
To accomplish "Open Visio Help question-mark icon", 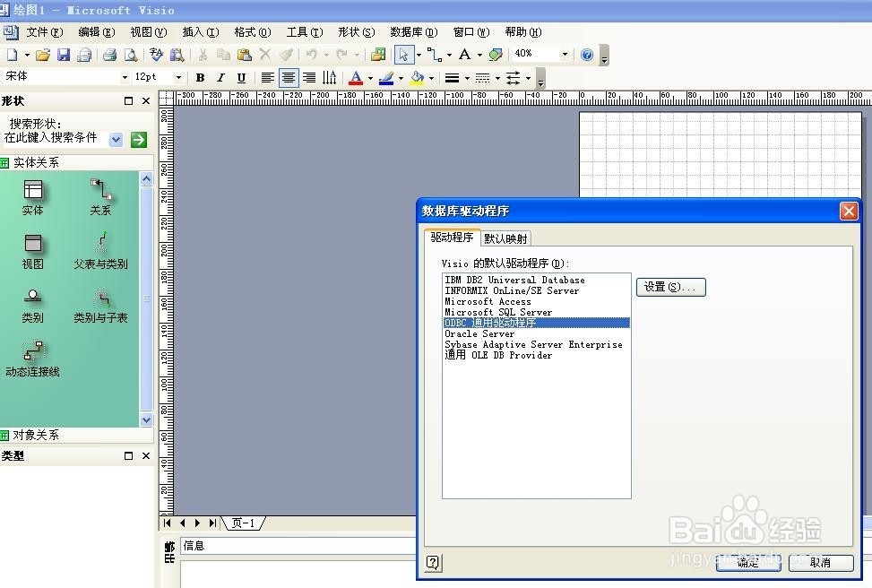I will 587,55.
